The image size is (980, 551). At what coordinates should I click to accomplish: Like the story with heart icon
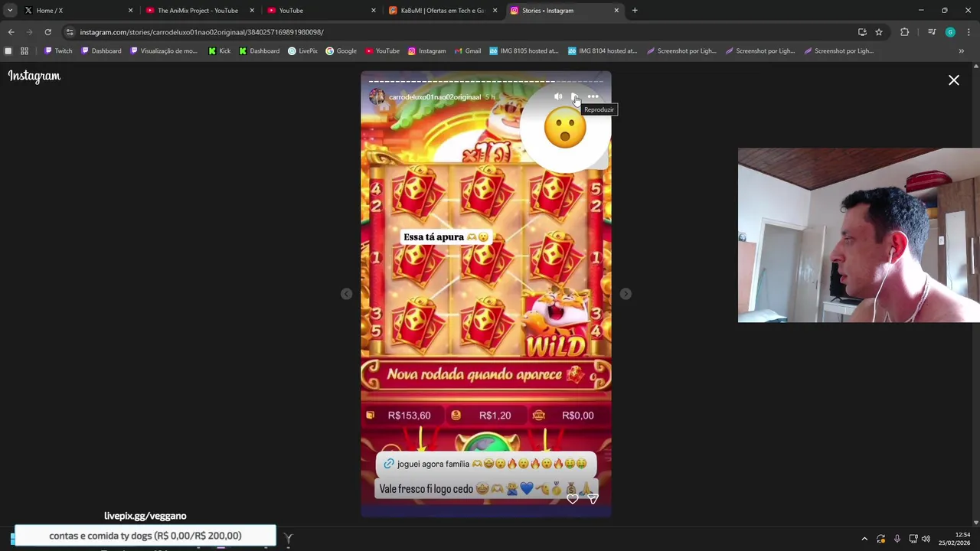pyautogui.click(x=573, y=499)
